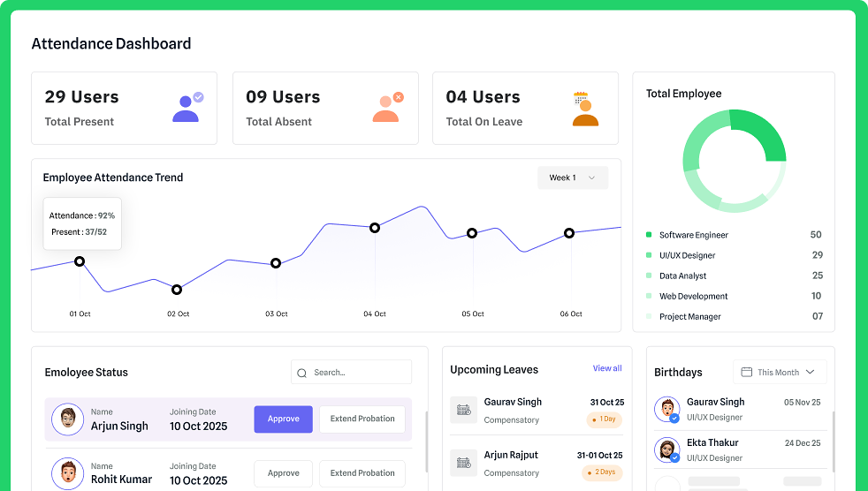
Task: Click the Total Absent user icon
Action: [387, 108]
